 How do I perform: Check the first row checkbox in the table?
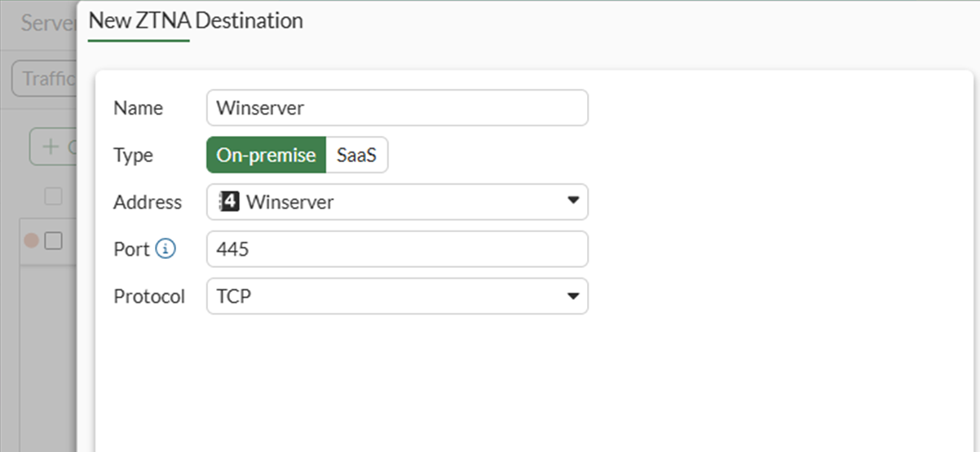53,240
